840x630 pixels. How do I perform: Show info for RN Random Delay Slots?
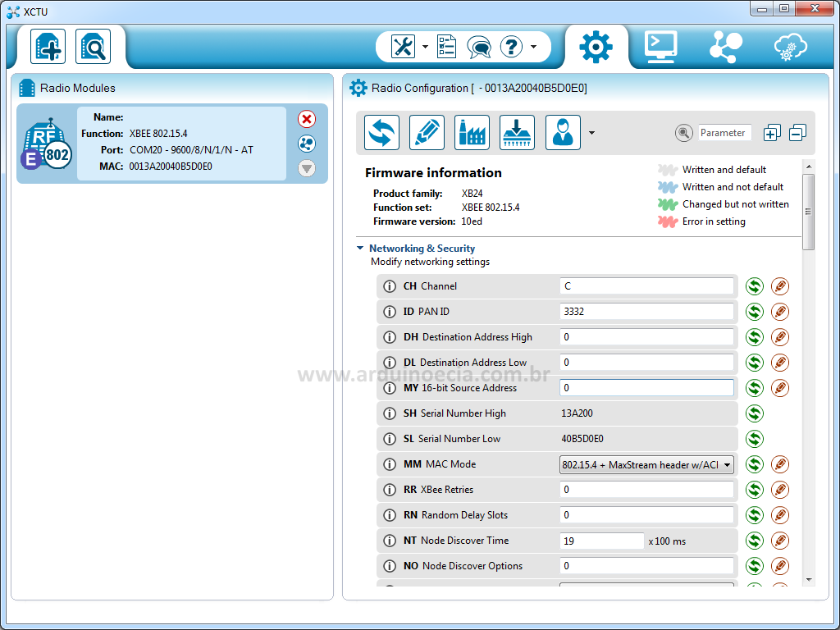click(x=390, y=515)
